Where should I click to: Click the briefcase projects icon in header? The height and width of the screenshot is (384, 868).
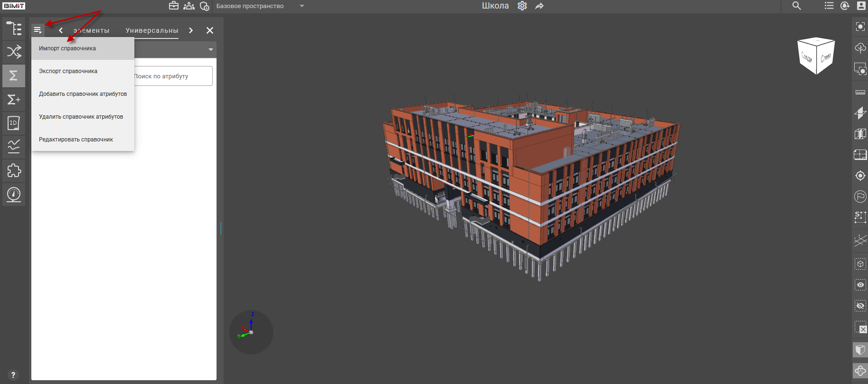[x=174, y=6]
